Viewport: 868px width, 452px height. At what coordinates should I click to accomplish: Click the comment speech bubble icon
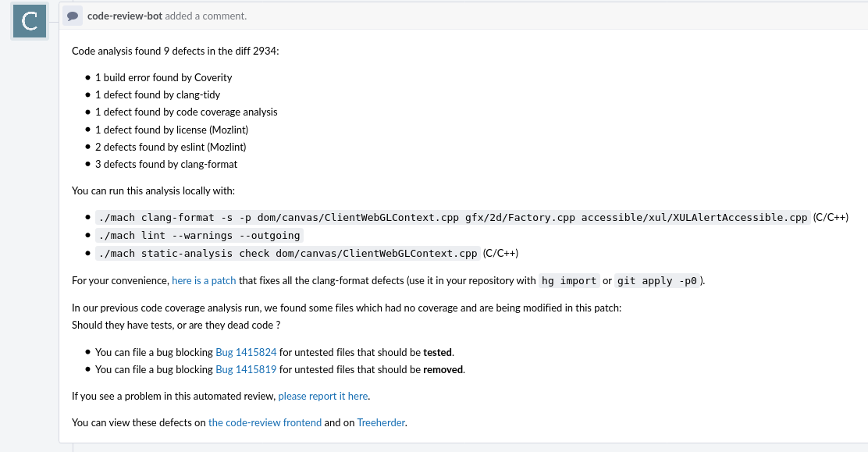[x=73, y=16]
